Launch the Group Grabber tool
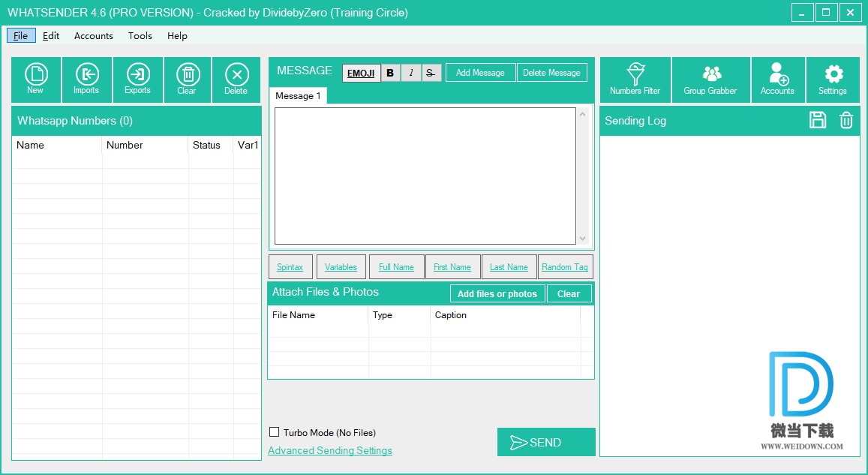Image resolution: width=868 pixels, height=475 pixels. point(710,80)
